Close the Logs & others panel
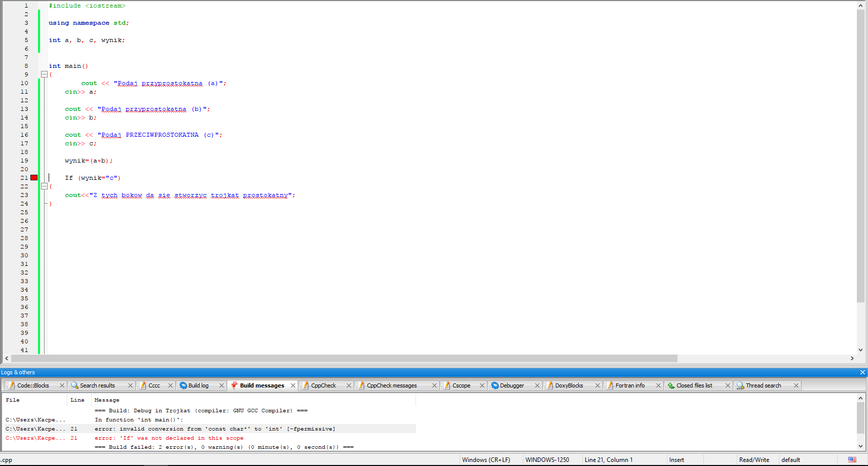868x466 pixels. click(862, 372)
